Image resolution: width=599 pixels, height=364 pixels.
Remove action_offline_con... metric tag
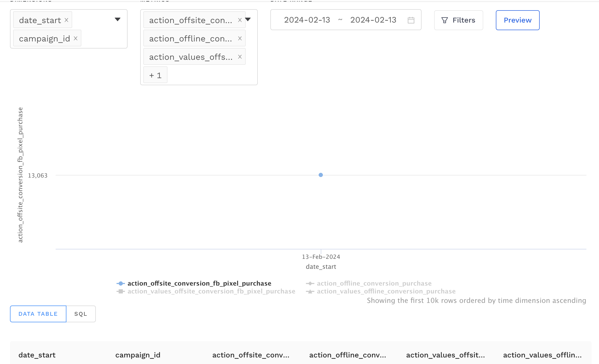pyautogui.click(x=240, y=38)
